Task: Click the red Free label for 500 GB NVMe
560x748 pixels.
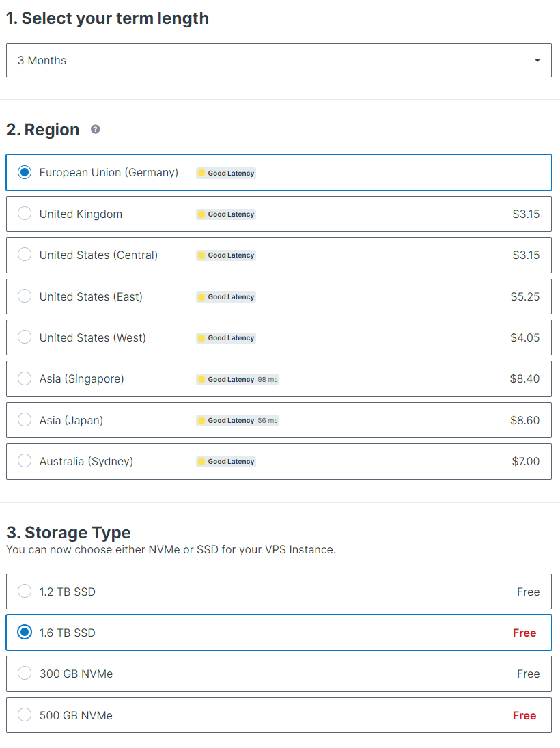Action: point(524,715)
